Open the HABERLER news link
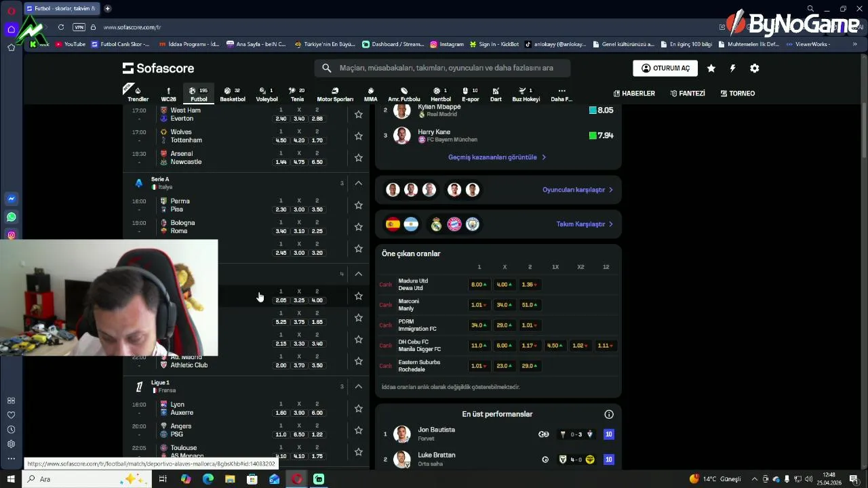Image resolution: width=868 pixels, height=488 pixels. [x=634, y=94]
